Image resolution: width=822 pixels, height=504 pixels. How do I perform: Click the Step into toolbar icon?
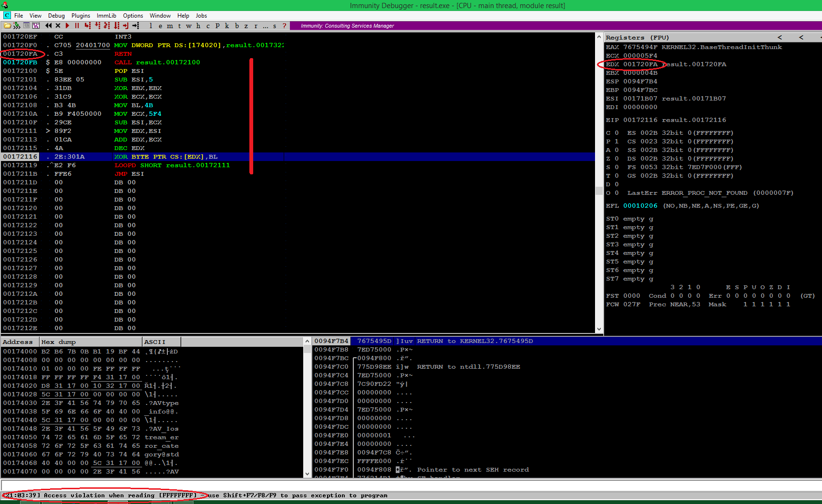[87, 26]
